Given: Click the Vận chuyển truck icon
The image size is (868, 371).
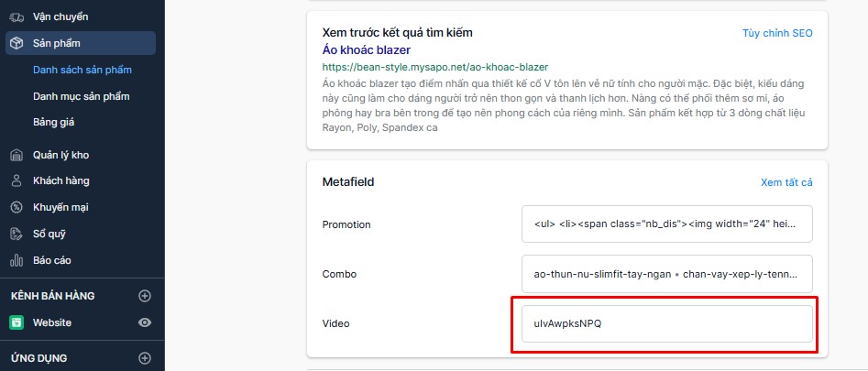Looking at the screenshot, I should tap(16, 17).
